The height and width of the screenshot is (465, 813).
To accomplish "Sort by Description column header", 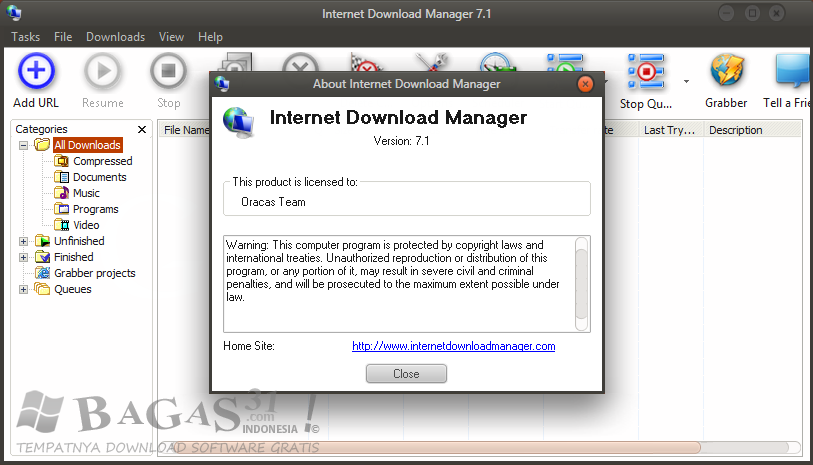I will coord(752,130).
